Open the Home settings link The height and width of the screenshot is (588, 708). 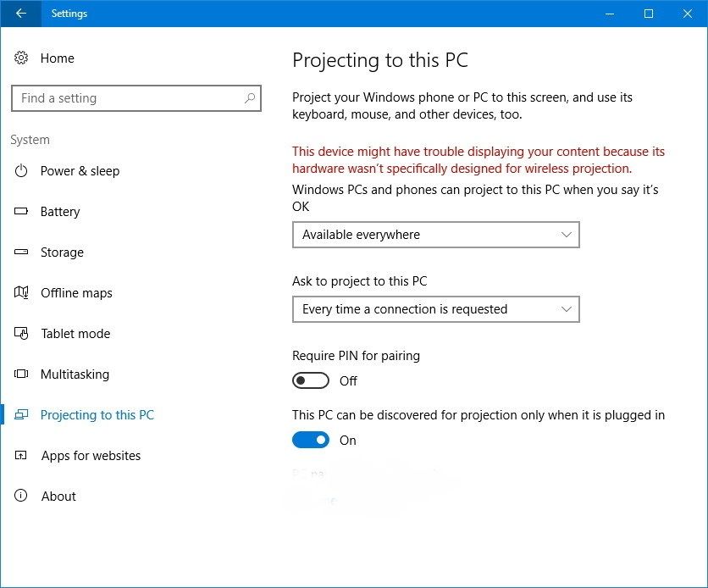click(57, 58)
